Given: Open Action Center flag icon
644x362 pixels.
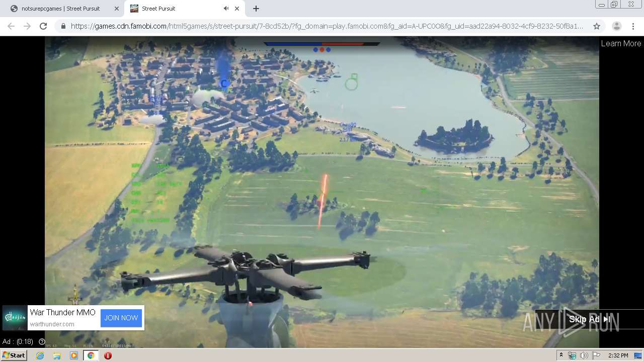Looking at the screenshot, I should pos(596,355).
